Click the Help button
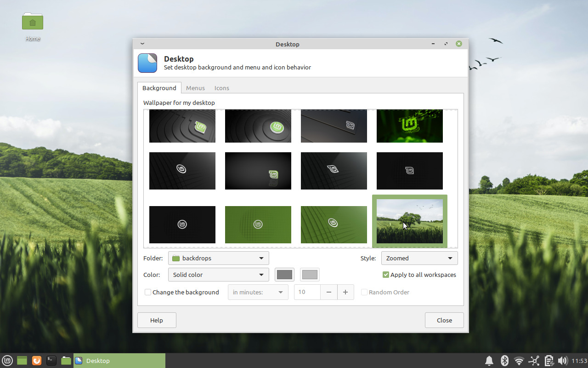The height and width of the screenshot is (368, 588). (x=157, y=320)
